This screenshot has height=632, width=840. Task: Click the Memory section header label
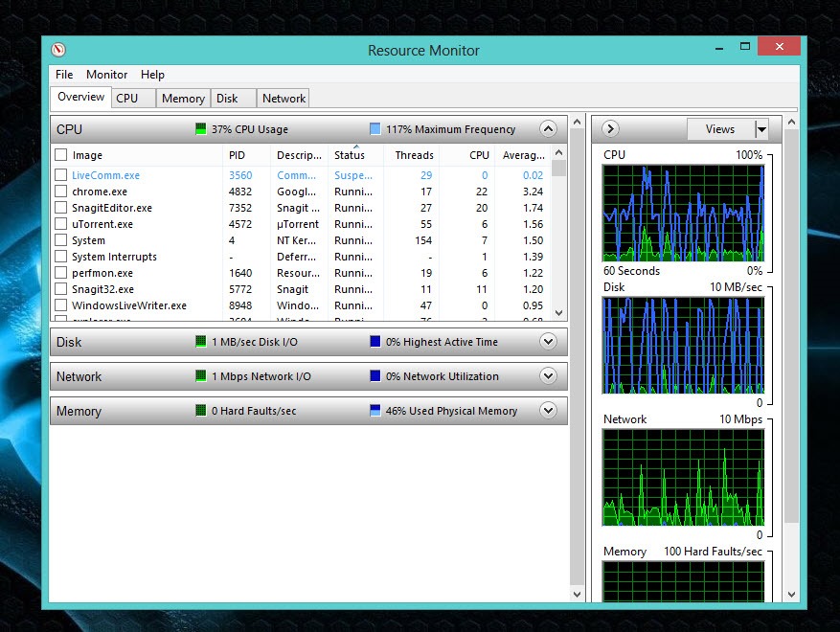coord(79,411)
